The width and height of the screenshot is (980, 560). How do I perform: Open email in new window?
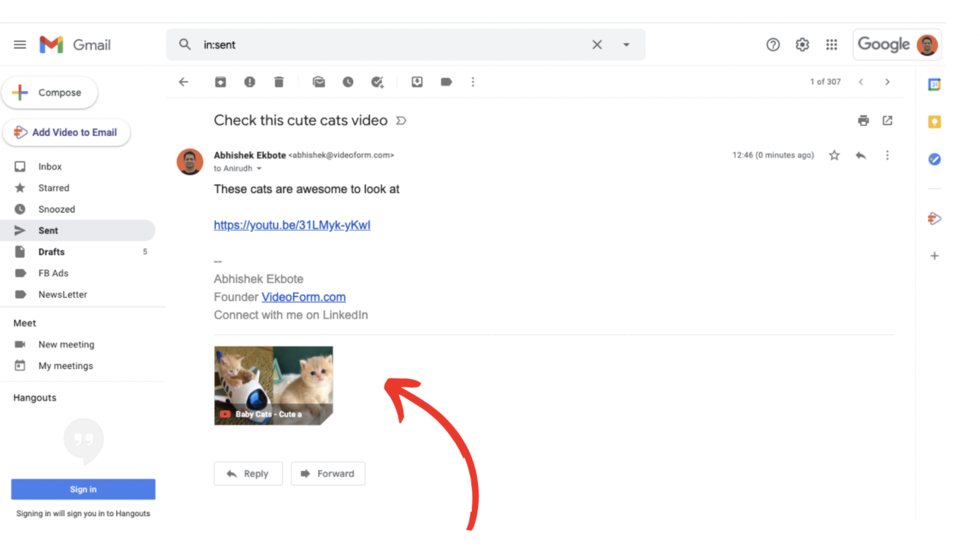point(887,120)
